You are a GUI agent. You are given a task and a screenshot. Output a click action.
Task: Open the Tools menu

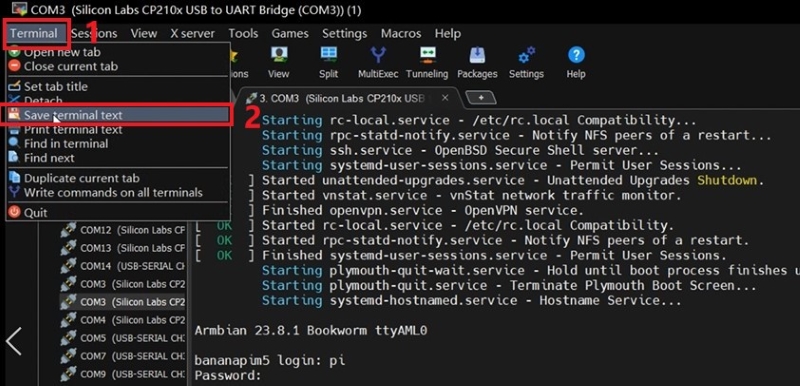click(x=243, y=34)
